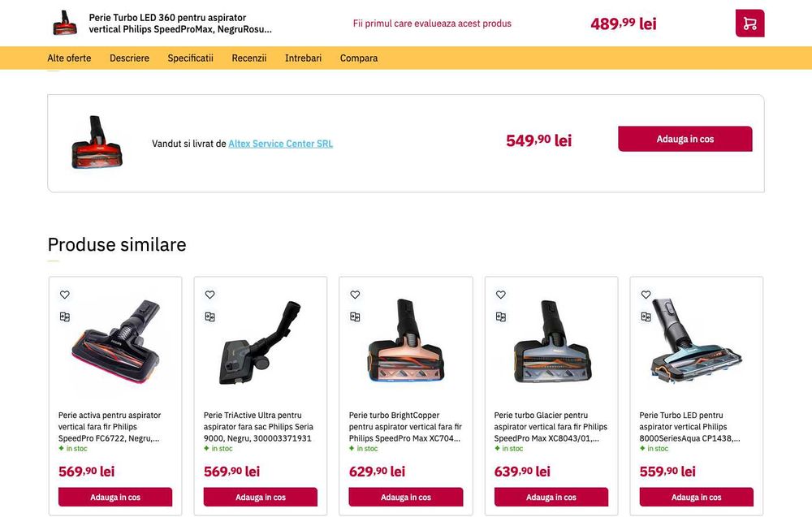
Task: Open the Altex Service Center SRL link
Action: 281,144
